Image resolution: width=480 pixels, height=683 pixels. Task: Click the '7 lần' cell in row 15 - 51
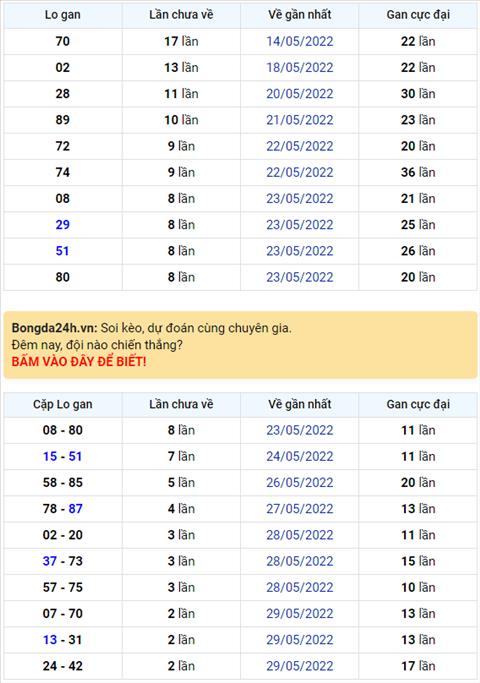point(181,456)
